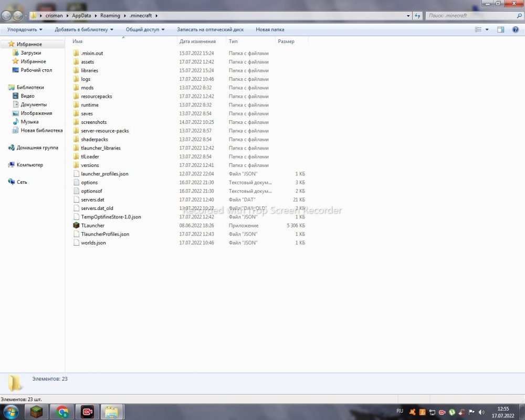This screenshot has height=420, width=525.
Task: Open the Добавить в библиотеку dropdown
Action: coord(84,29)
